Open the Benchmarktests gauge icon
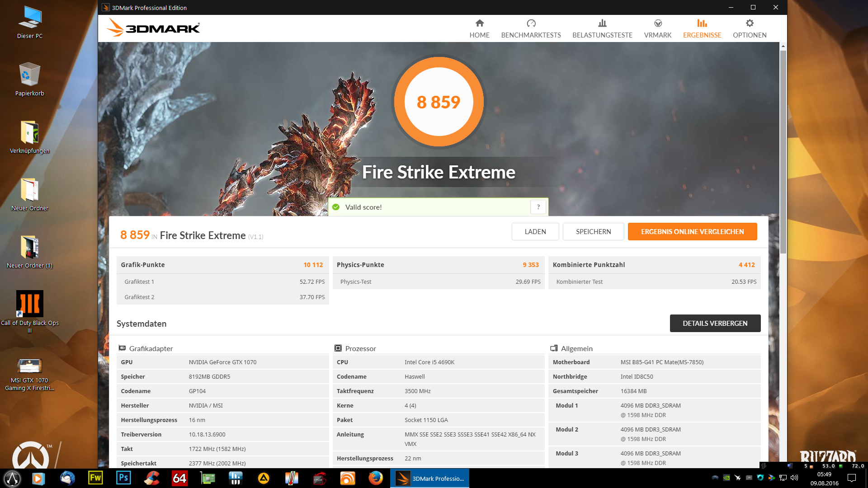Screen dimensions: 868x488 point(531,23)
